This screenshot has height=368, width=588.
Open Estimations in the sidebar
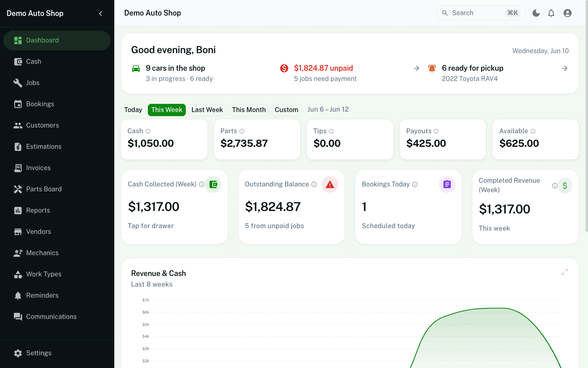click(x=57, y=147)
